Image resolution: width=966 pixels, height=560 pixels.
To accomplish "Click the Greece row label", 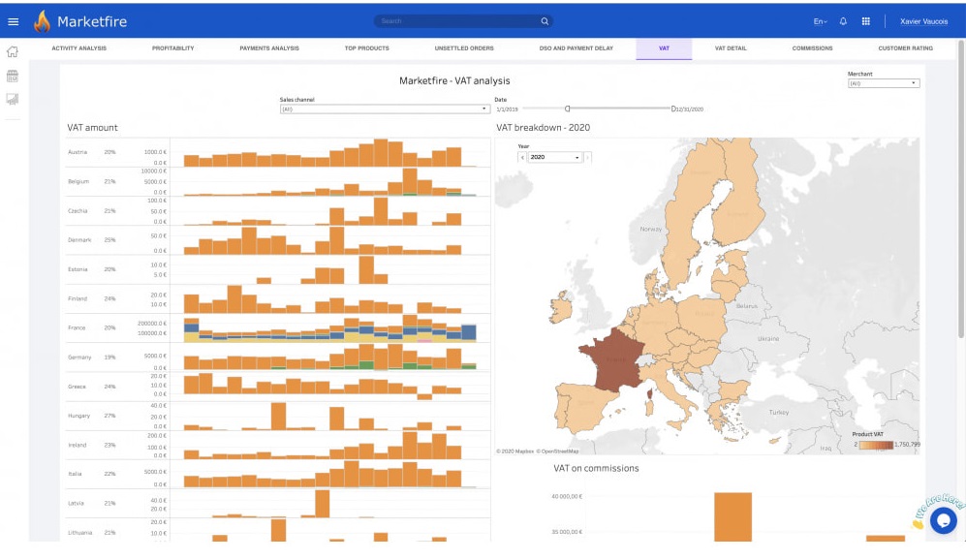I will [77, 387].
